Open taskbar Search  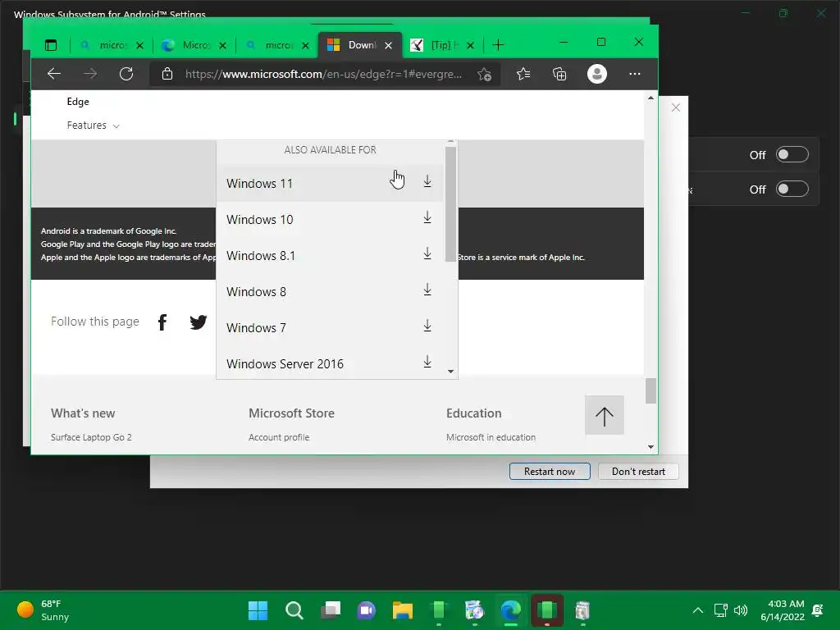(x=294, y=610)
